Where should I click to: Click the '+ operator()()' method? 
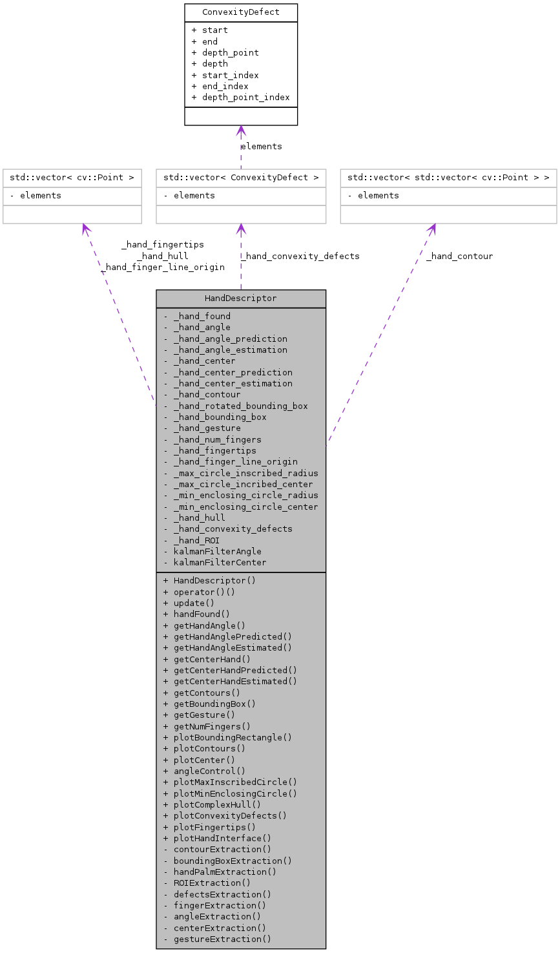pos(200,591)
